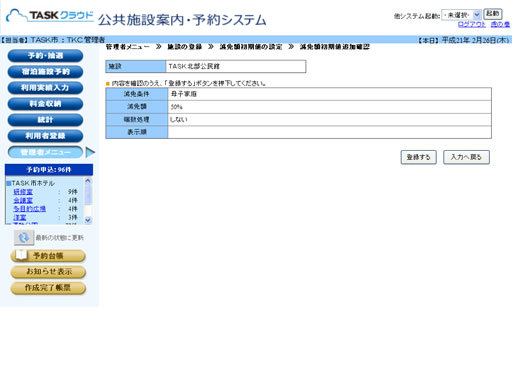Click the TASK市ホテル list heading
The width and height of the screenshot is (512, 384).
(33, 183)
